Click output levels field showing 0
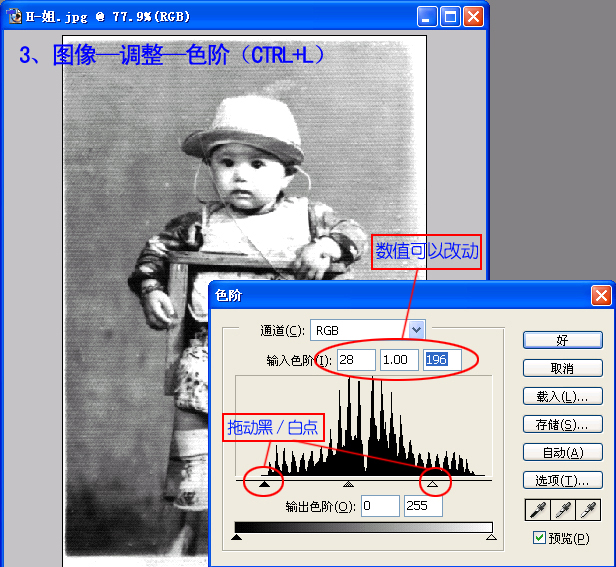The width and height of the screenshot is (616, 567). pyautogui.click(x=380, y=506)
